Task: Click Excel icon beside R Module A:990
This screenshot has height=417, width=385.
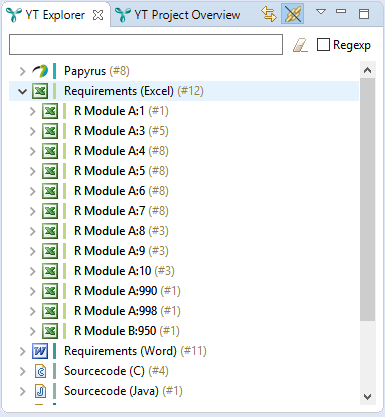Action: point(50,291)
